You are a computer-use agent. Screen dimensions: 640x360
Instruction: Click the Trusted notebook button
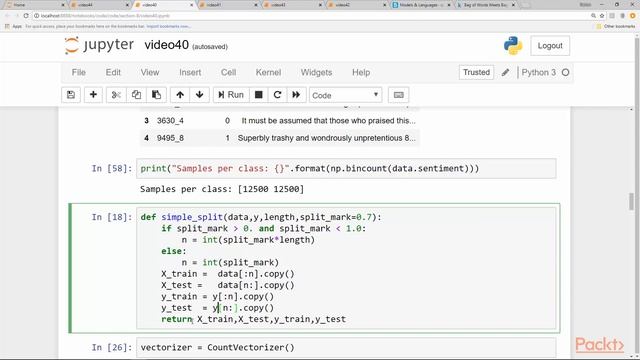[x=476, y=72]
